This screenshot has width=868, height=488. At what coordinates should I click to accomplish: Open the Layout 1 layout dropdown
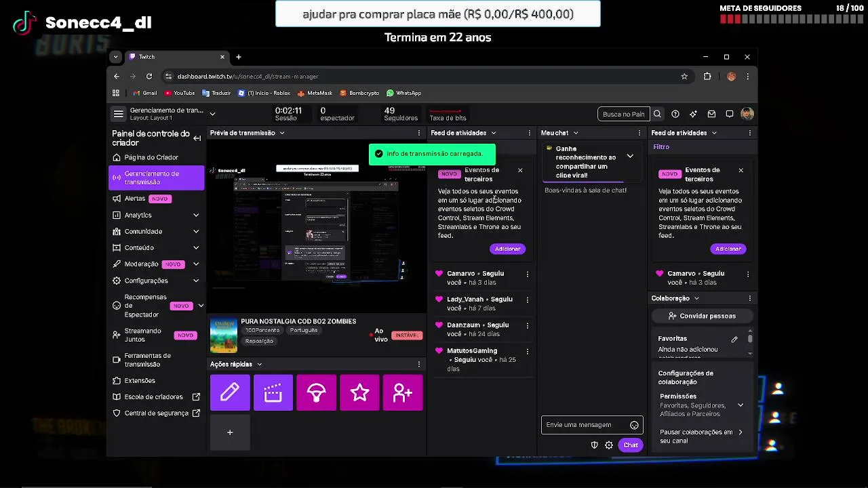(x=212, y=114)
